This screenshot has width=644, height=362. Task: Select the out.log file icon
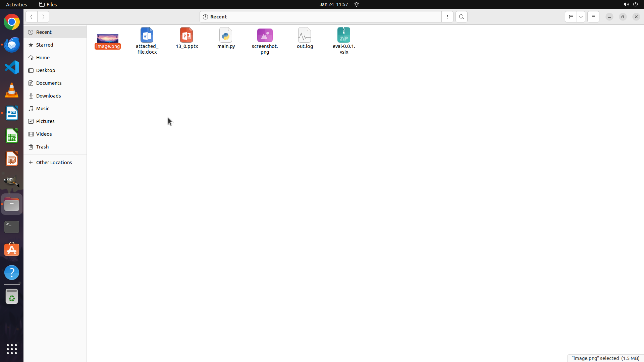tap(305, 36)
